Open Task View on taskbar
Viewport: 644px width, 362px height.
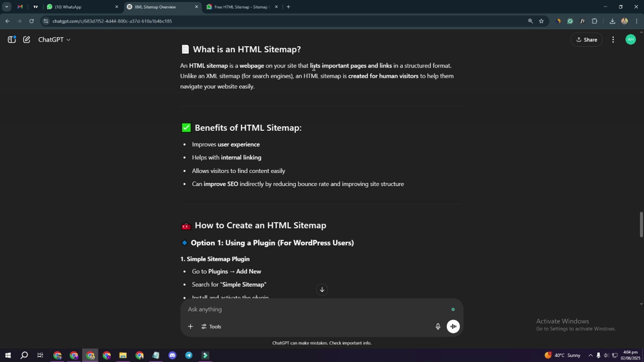point(40,355)
